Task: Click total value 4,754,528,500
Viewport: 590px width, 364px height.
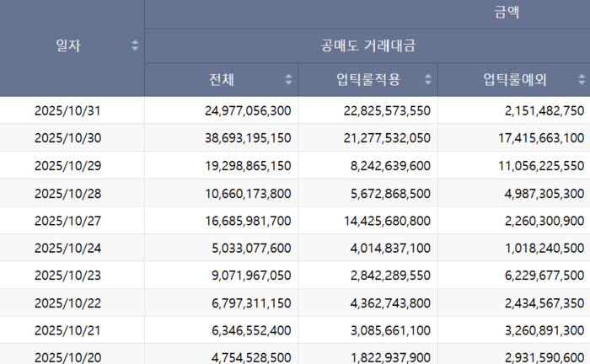Action: (251, 357)
